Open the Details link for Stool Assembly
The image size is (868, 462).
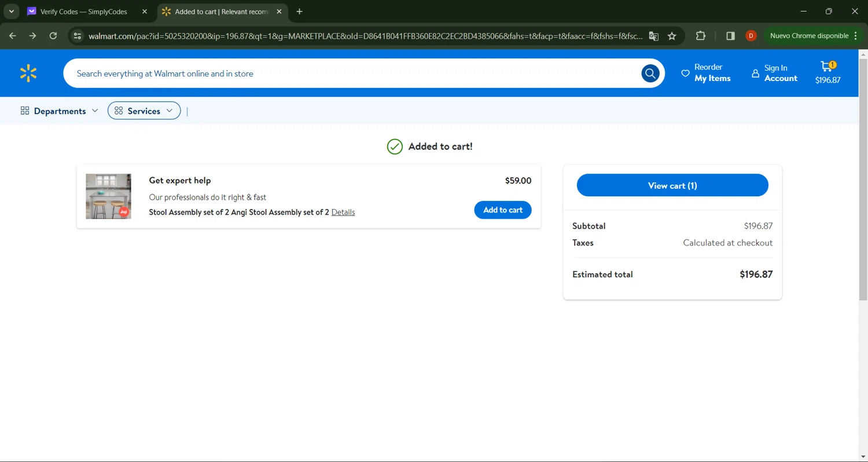pos(343,212)
